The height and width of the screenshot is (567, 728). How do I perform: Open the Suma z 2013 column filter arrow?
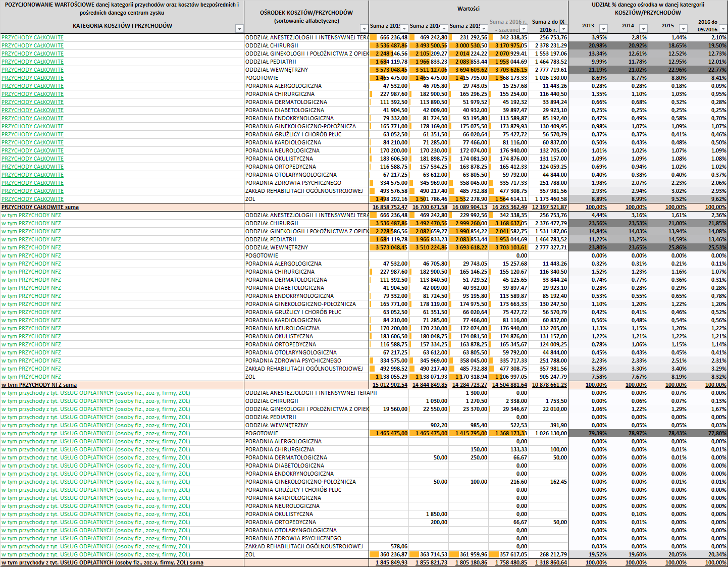tap(404, 29)
